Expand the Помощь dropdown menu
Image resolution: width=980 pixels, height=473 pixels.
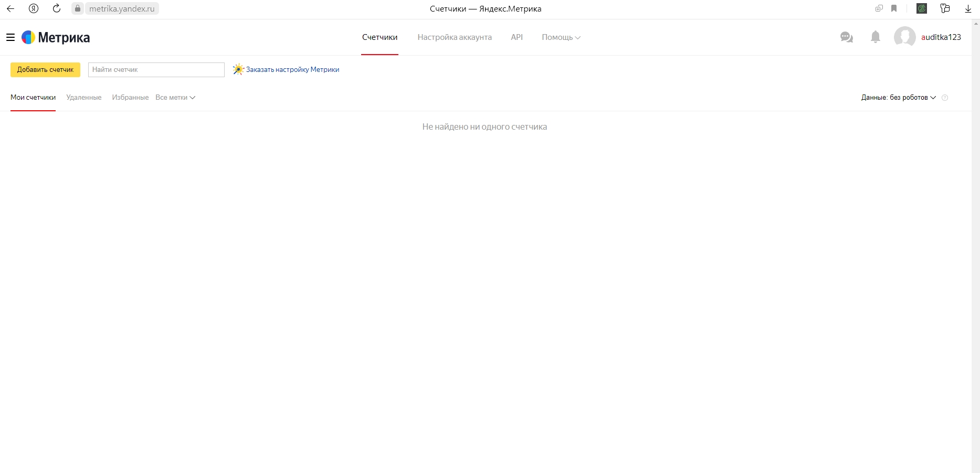(561, 37)
